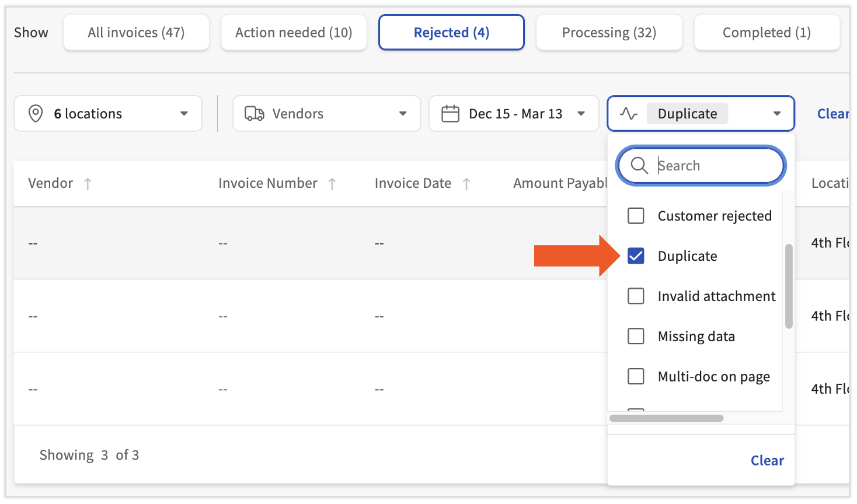Click the location pin icon
The height and width of the screenshot is (504, 857).
(x=36, y=113)
